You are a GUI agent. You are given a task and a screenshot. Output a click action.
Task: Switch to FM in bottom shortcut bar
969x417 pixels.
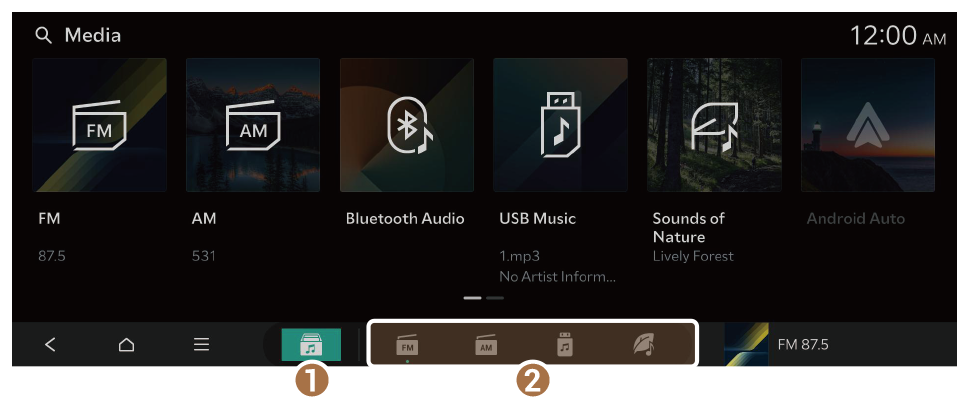click(407, 346)
